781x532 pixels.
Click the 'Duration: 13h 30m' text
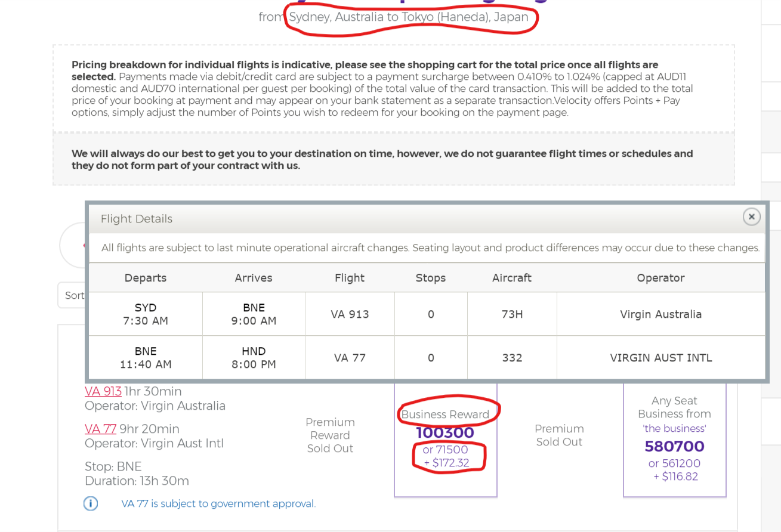click(137, 481)
